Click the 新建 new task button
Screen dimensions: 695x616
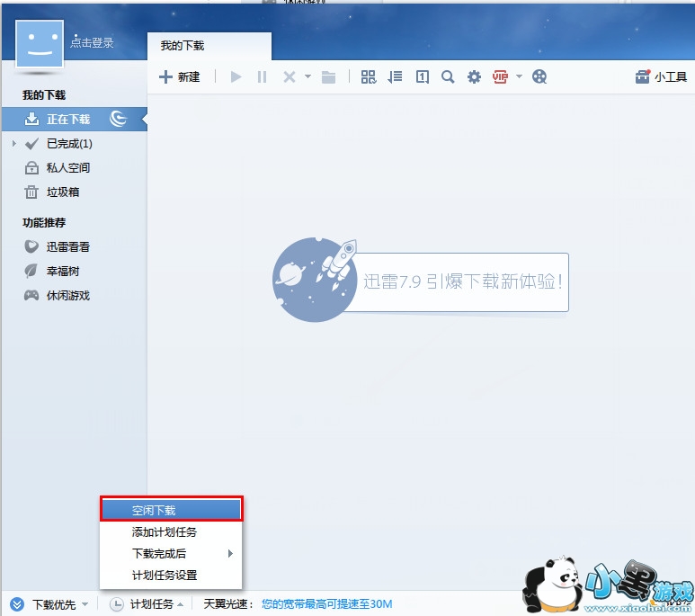pyautogui.click(x=180, y=77)
